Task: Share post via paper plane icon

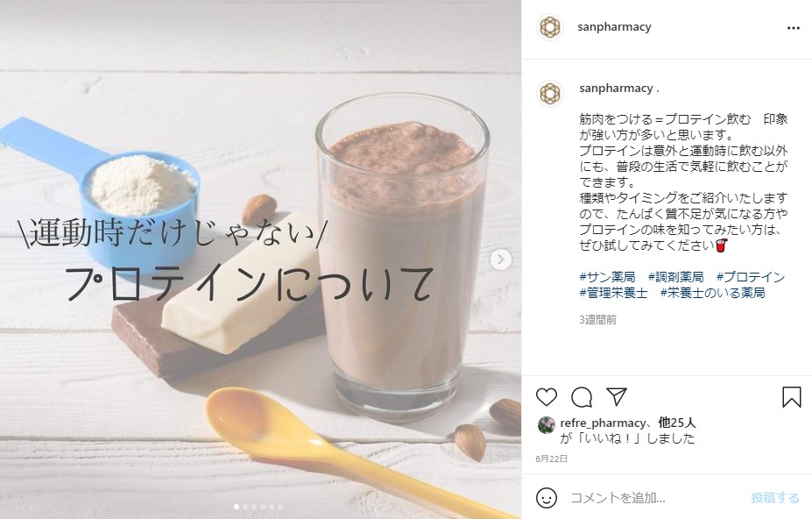Action: [617, 396]
